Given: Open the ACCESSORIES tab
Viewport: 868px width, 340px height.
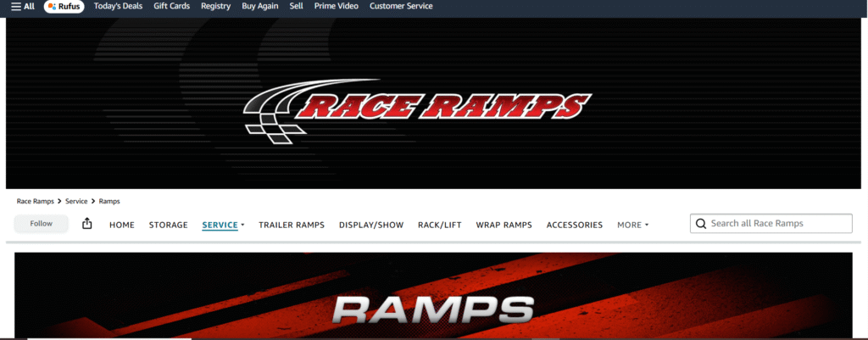Looking at the screenshot, I should (575, 225).
